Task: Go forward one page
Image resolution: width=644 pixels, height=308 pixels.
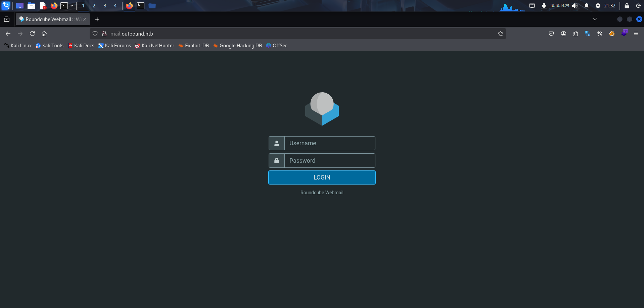Action: pyautogui.click(x=20, y=34)
